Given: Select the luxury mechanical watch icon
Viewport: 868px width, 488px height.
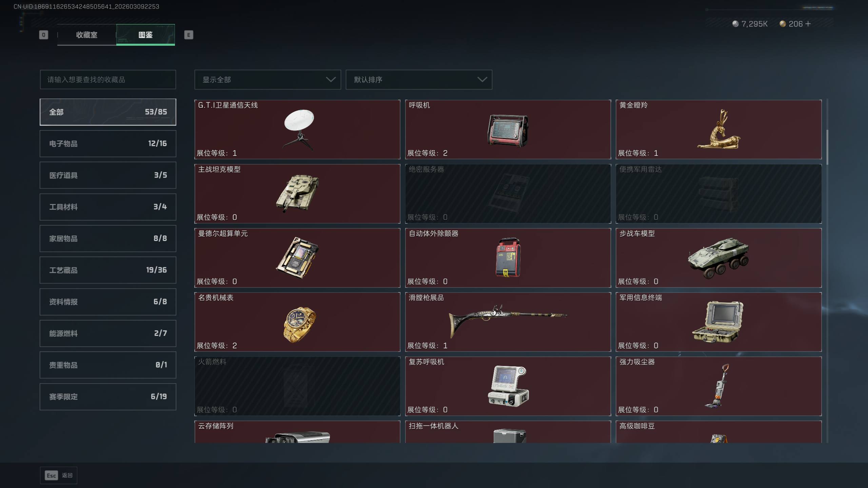Looking at the screenshot, I should tap(299, 325).
